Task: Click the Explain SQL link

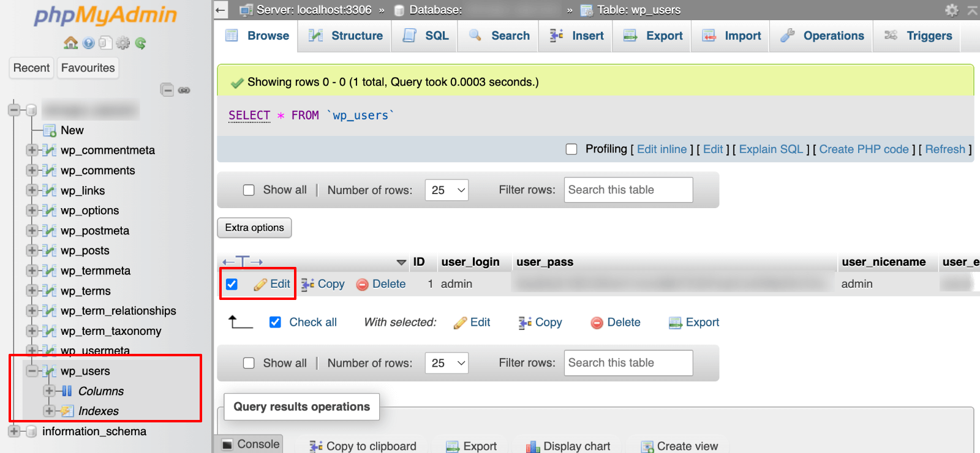Action: [x=771, y=149]
